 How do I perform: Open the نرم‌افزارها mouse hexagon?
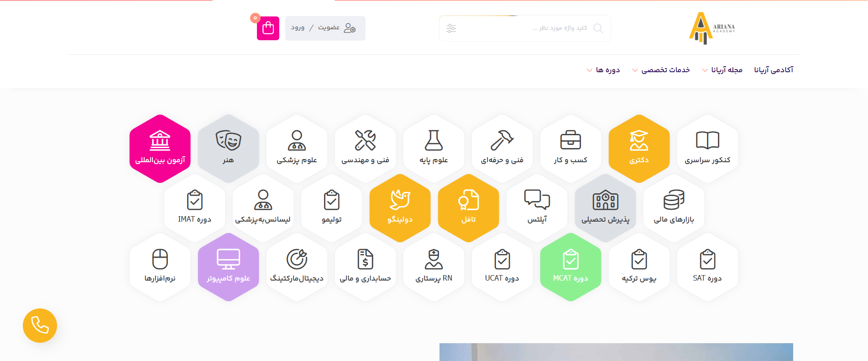(160, 267)
